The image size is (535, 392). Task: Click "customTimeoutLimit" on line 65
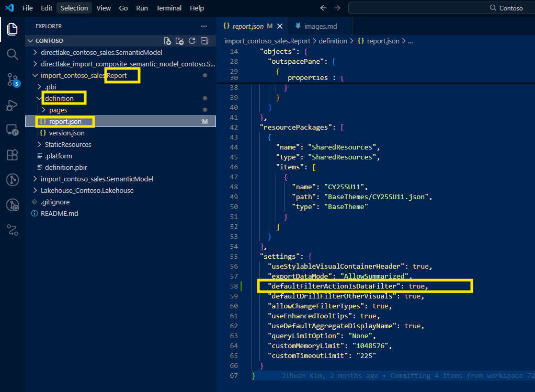click(308, 356)
